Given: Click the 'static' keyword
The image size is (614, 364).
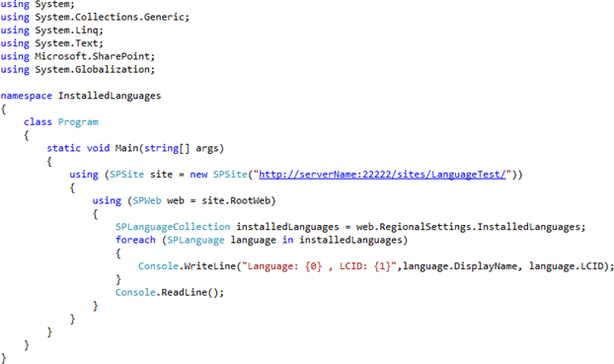Looking at the screenshot, I should click(x=64, y=148).
